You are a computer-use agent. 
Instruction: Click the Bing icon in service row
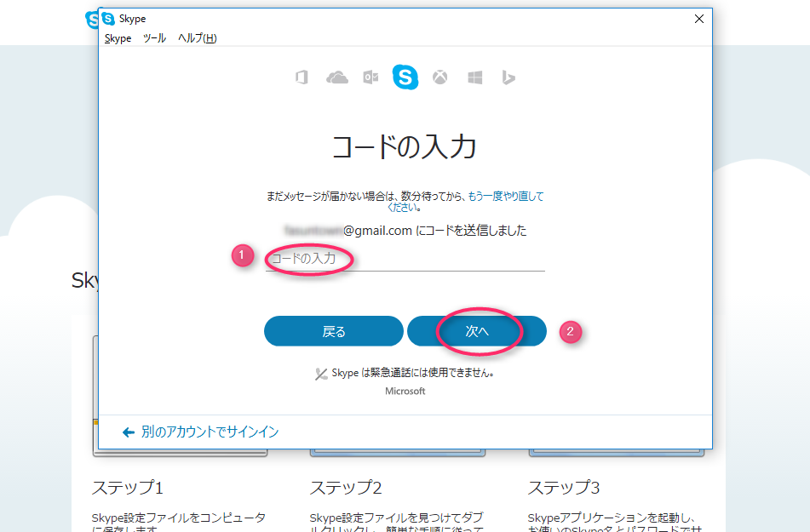click(508, 77)
